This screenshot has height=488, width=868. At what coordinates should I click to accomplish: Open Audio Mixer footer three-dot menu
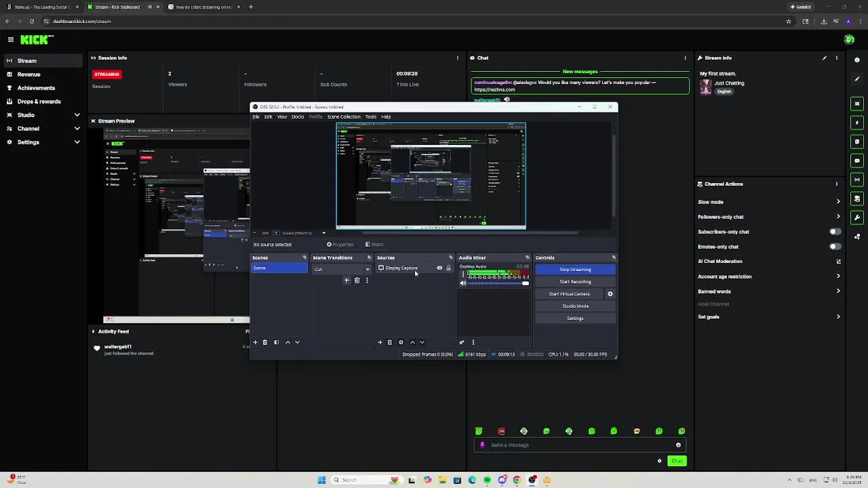(473, 342)
